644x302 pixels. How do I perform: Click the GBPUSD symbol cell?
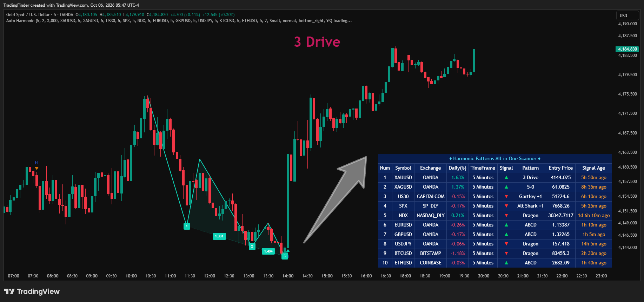(403, 235)
